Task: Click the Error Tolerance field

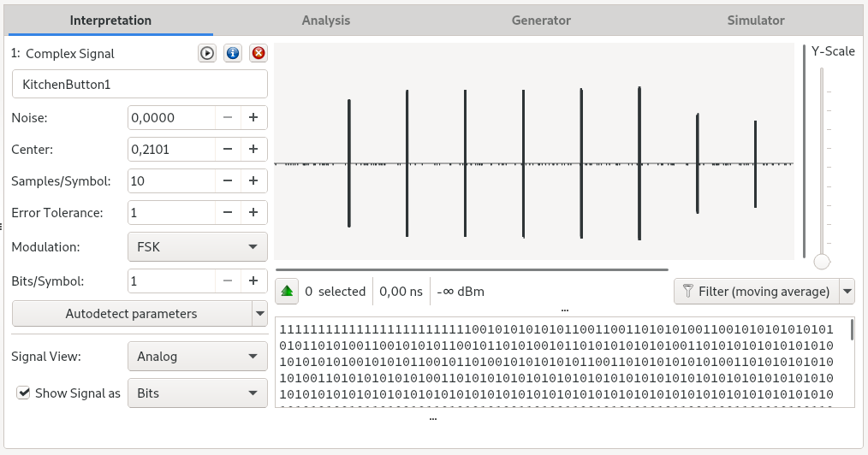Action: [x=171, y=213]
